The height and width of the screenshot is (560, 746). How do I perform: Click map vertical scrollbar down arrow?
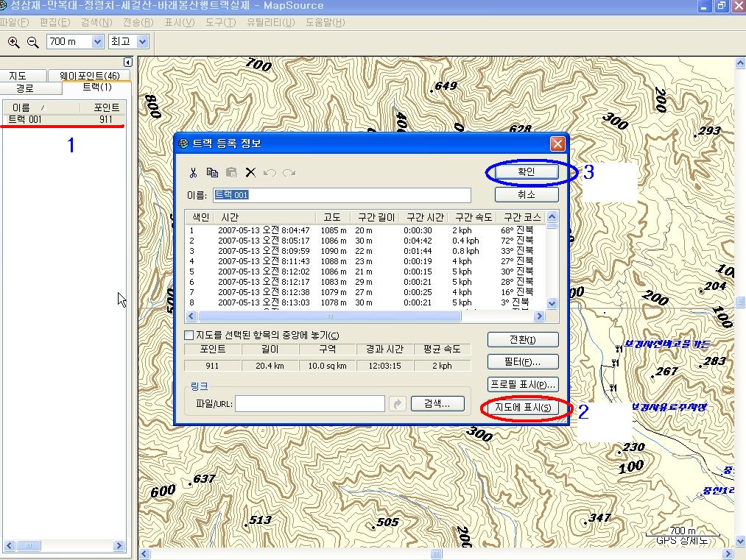point(740,541)
